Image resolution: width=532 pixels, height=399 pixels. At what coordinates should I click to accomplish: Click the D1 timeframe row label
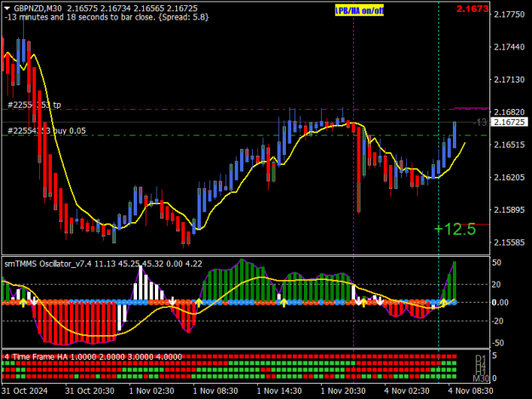pyautogui.click(x=480, y=358)
